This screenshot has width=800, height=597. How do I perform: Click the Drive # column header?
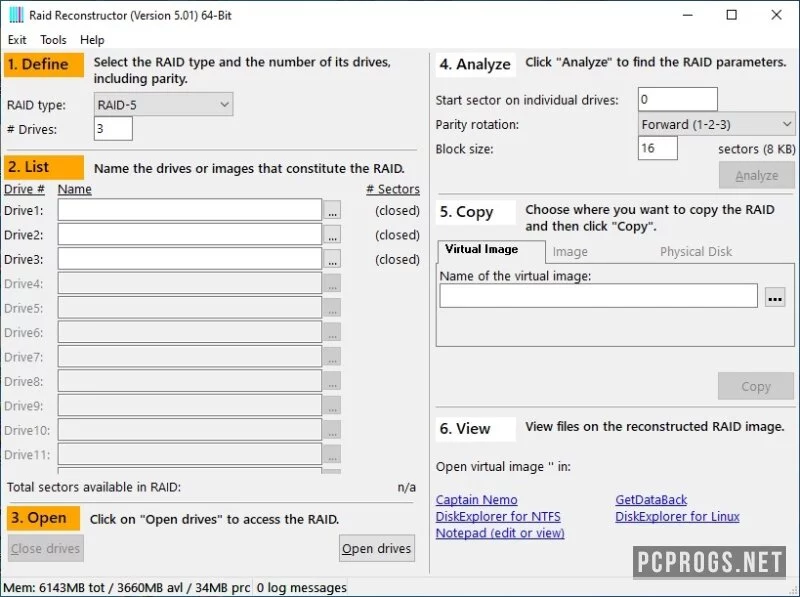(x=24, y=189)
